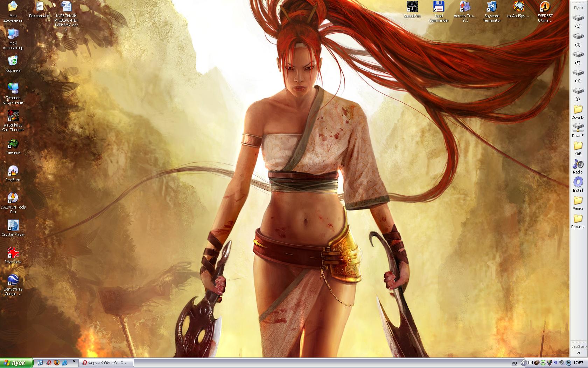The width and height of the screenshot is (588, 368).
Task: Expand the Пути toolbar overflow arrow
Action: pyautogui.click(x=579, y=353)
